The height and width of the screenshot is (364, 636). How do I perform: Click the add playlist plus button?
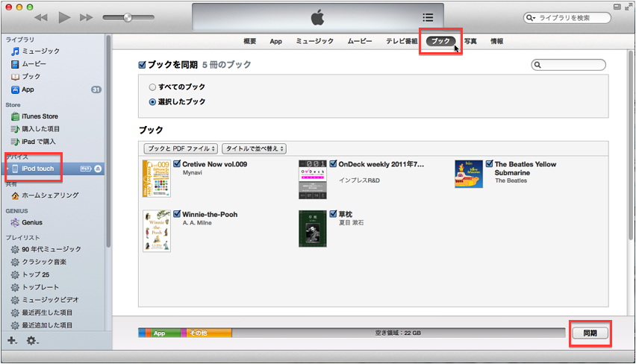pyautogui.click(x=12, y=340)
